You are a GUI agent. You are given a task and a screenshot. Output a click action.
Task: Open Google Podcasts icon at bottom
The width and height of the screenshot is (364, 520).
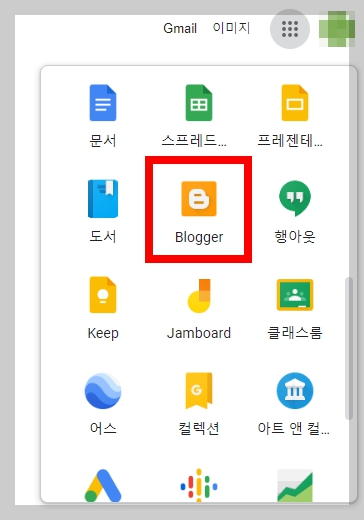(x=199, y=485)
